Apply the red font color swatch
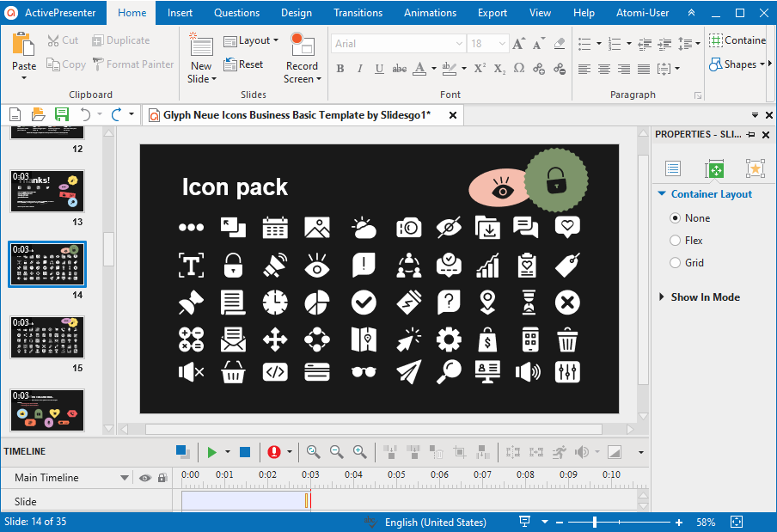The image size is (777, 532). coord(420,69)
